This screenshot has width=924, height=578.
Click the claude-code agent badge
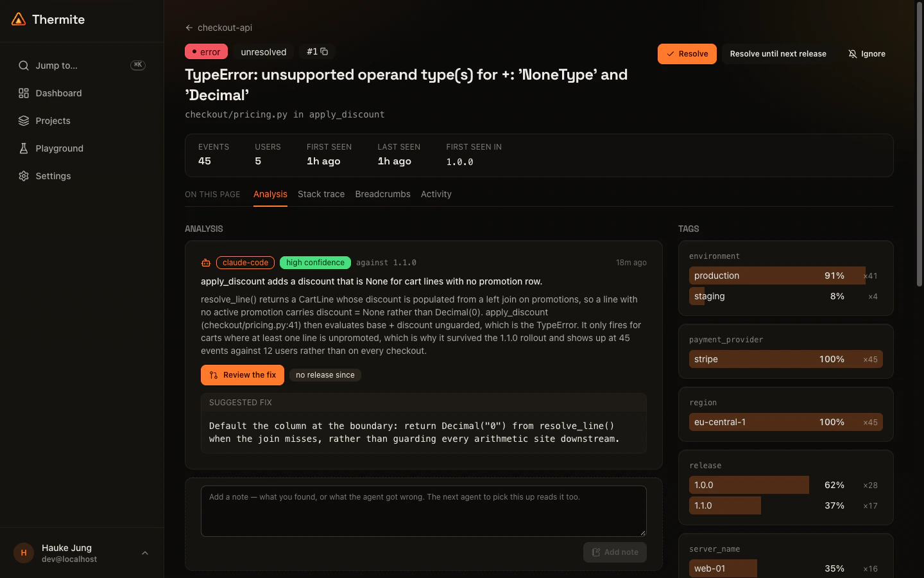tap(245, 263)
